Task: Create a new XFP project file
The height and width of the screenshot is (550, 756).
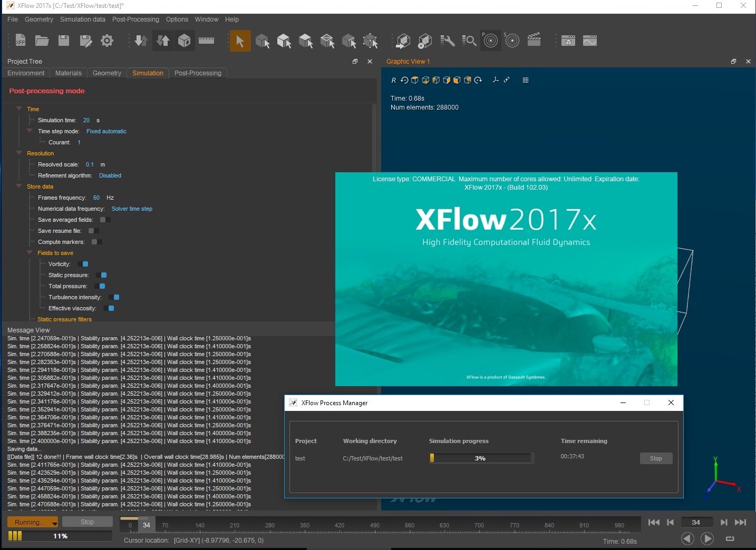Action: [20, 41]
